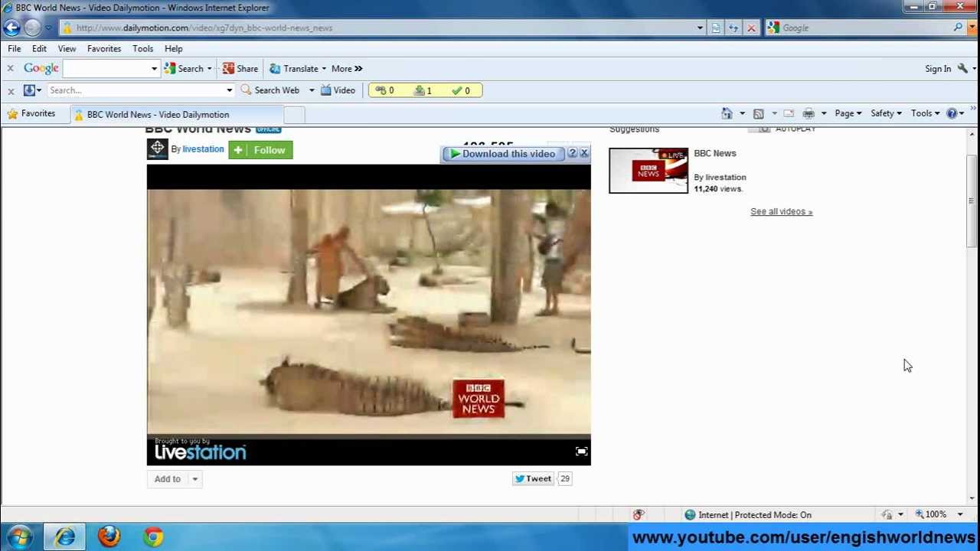This screenshot has width=980, height=551.
Task: Open the BBC News suggested video thumbnail
Action: click(x=648, y=171)
